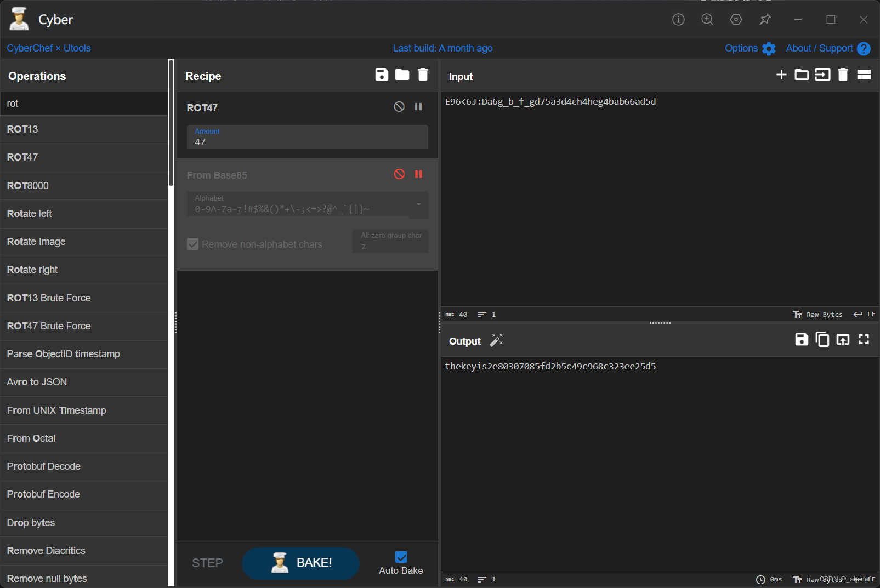This screenshot has height=588, width=880.
Task: Select Rotate Image operation
Action: [83, 242]
